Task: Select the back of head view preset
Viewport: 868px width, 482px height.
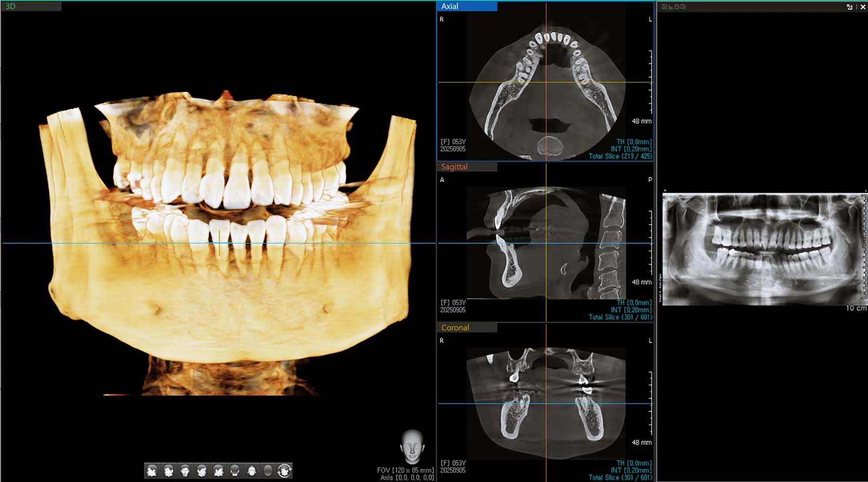Action: tap(235, 471)
